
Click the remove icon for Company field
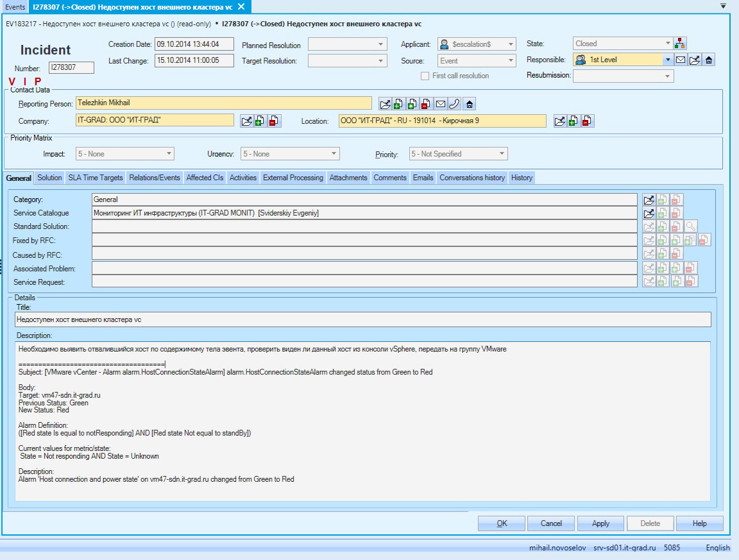coord(275,121)
